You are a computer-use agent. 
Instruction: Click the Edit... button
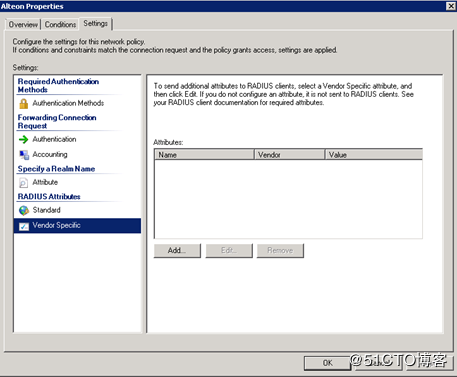click(229, 251)
